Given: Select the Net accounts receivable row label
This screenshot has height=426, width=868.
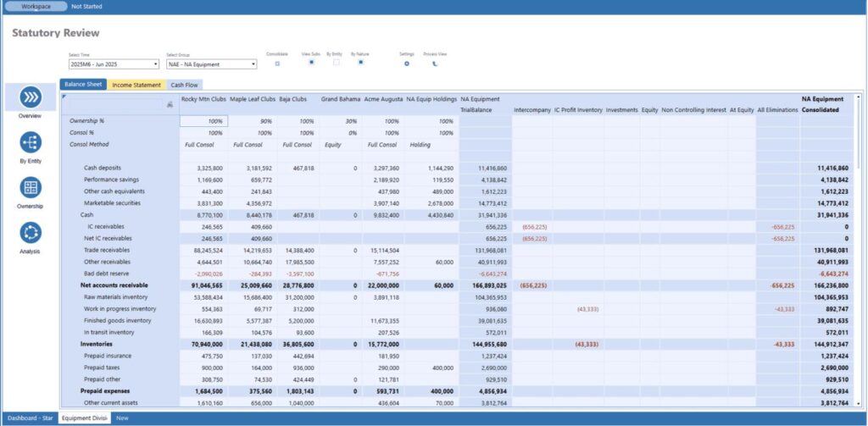Looking at the screenshot, I should click(x=114, y=285).
